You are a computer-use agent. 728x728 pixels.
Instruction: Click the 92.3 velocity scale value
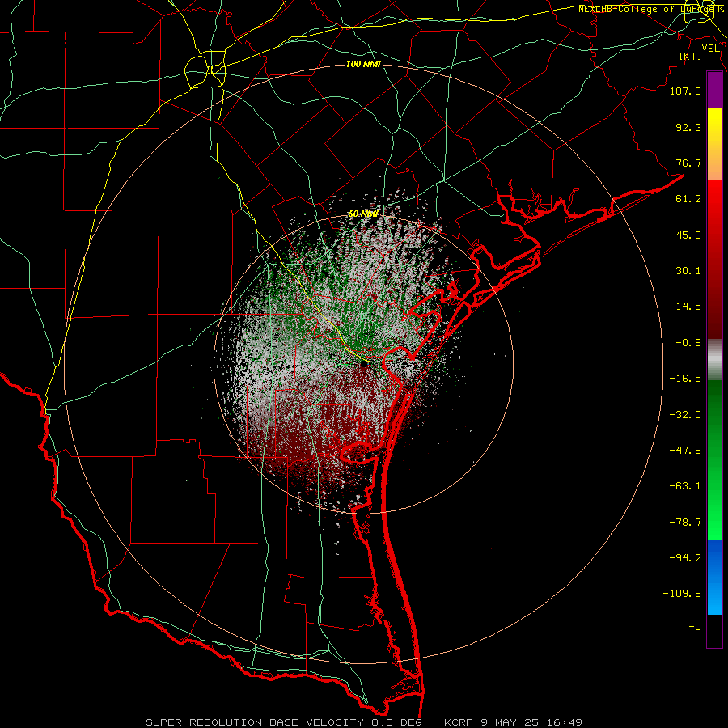tap(688, 127)
